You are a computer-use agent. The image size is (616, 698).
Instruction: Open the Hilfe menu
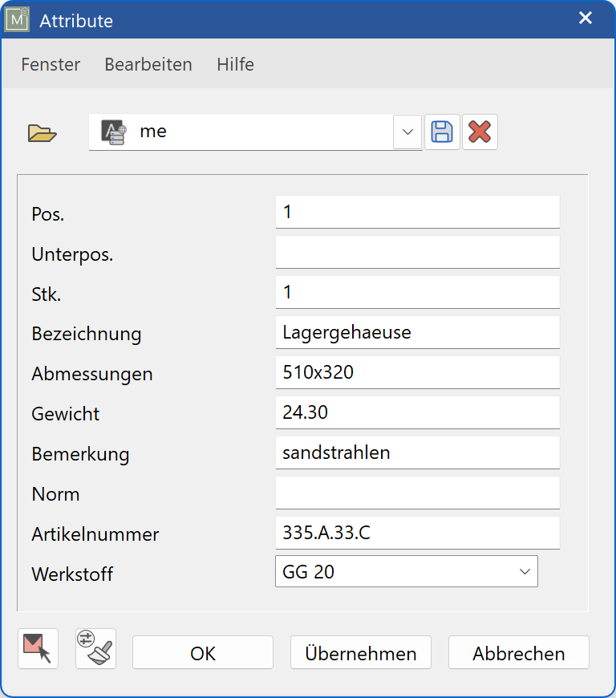click(x=235, y=64)
